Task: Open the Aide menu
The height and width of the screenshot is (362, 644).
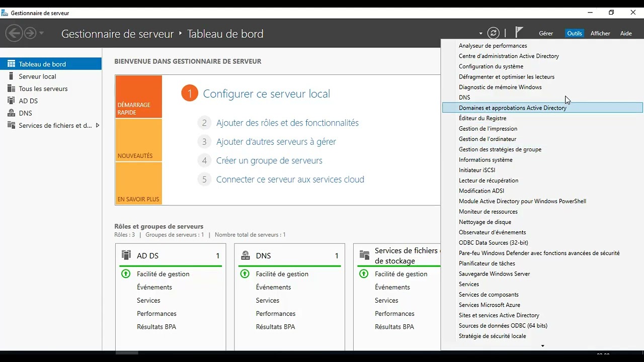Action: pyautogui.click(x=626, y=34)
